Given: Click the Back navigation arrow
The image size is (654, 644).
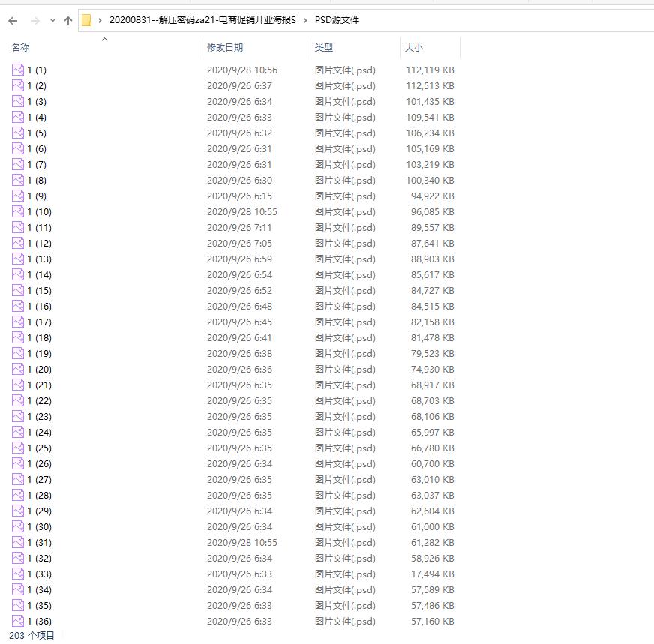Looking at the screenshot, I should click(x=13, y=20).
